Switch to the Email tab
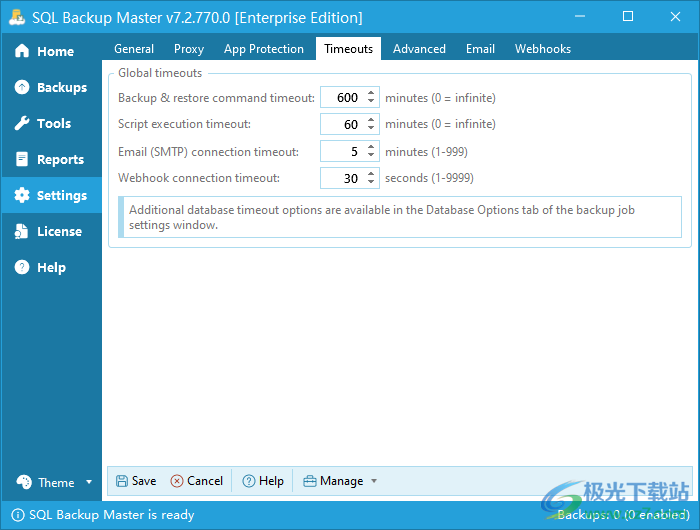The width and height of the screenshot is (700, 530). (480, 49)
